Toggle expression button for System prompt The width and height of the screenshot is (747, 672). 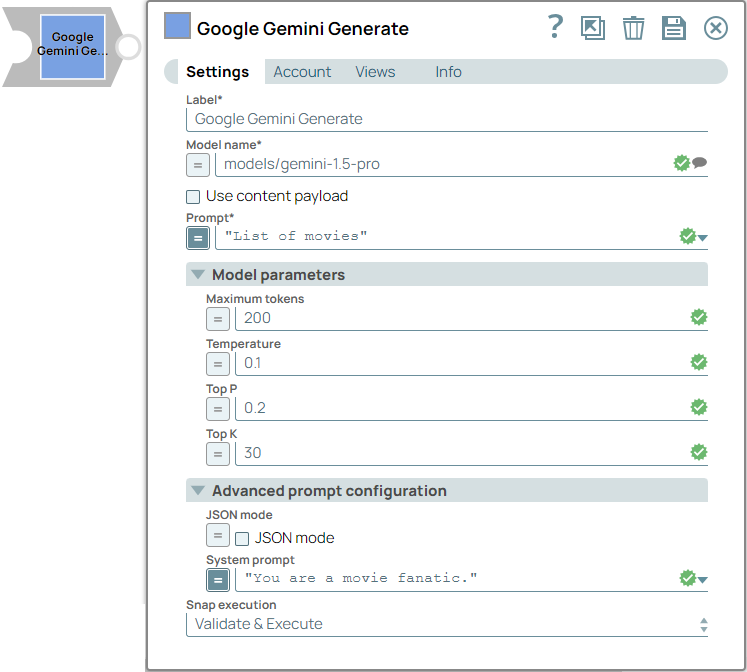(218, 580)
